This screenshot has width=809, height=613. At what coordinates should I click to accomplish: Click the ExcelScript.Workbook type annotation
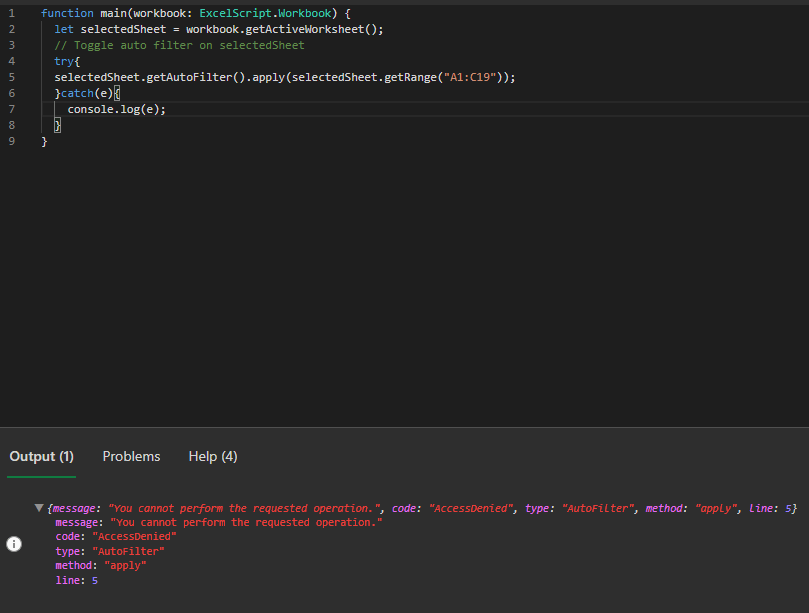click(x=265, y=13)
